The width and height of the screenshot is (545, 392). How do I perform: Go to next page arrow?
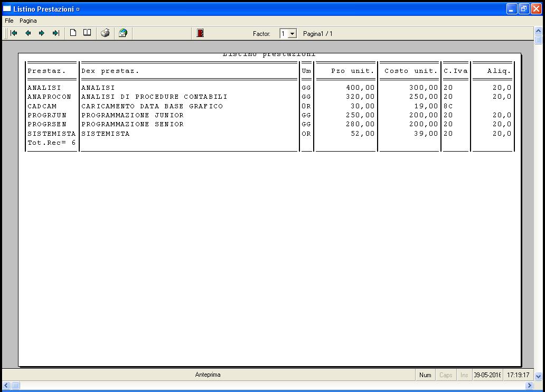pos(42,33)
